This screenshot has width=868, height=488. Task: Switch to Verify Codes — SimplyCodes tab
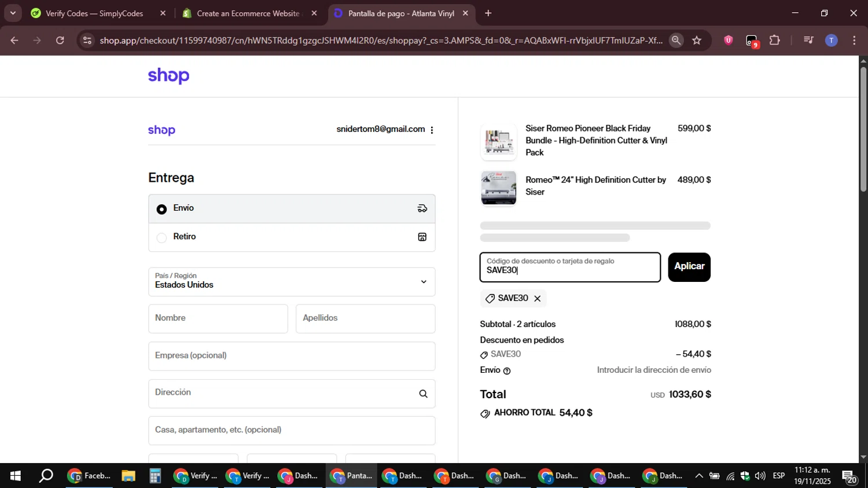[x=94, y=13]
